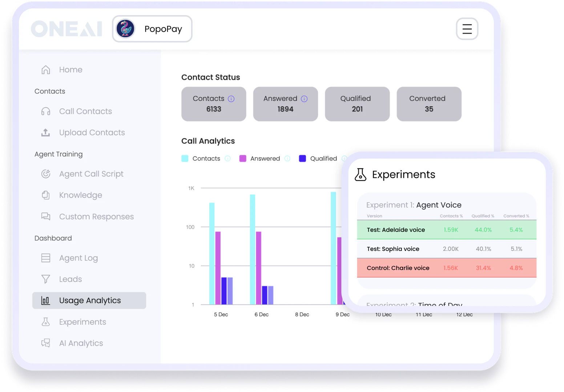The width and height of the screenshot is (564, 392).
Task: Open the Knowledge menu item
Action: pos(80,195)
